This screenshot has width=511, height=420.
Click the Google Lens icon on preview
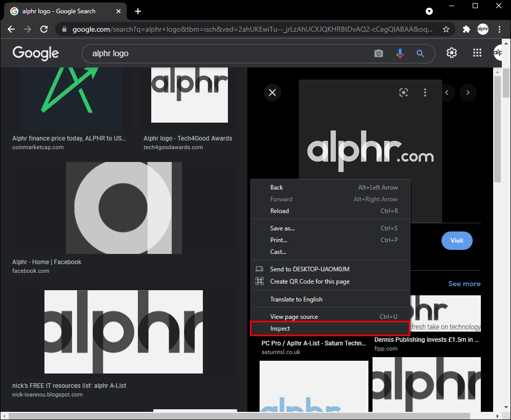(404, 92)
